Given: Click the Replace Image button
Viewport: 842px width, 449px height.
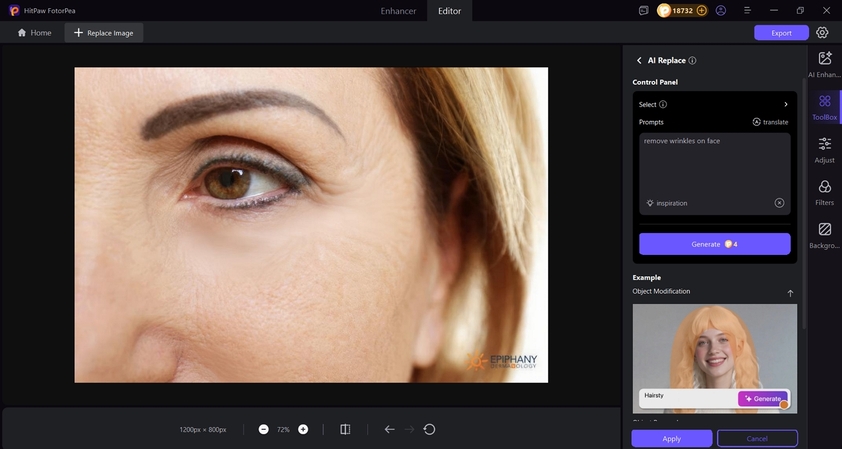Looking at the screenshot, I should (x=104, y=33).
